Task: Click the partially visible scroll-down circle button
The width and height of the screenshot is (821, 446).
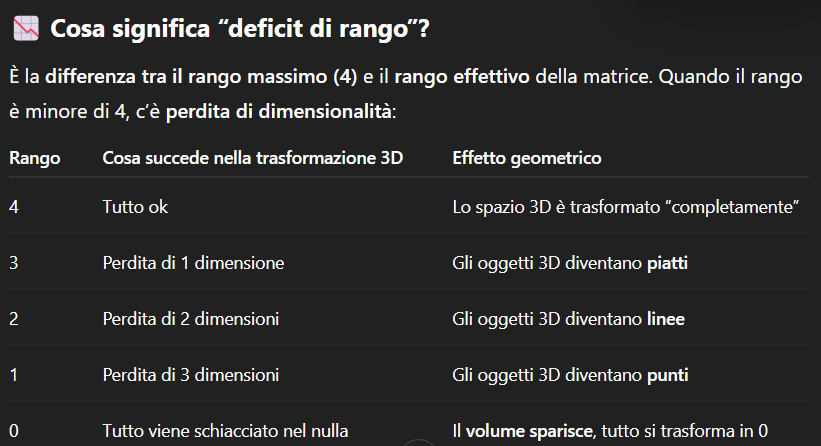Action: [x=418, y=443]
